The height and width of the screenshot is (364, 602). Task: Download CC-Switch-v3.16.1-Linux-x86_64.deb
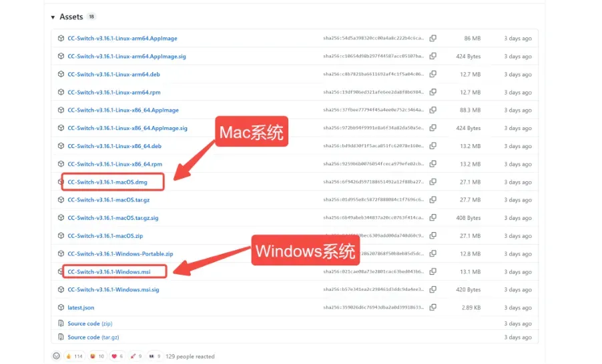click(114, 146)
